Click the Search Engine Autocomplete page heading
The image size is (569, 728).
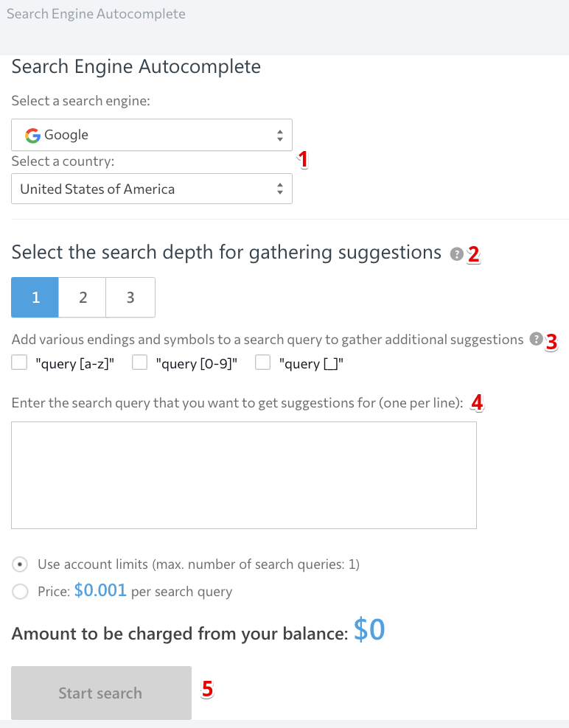pos(136,66)
